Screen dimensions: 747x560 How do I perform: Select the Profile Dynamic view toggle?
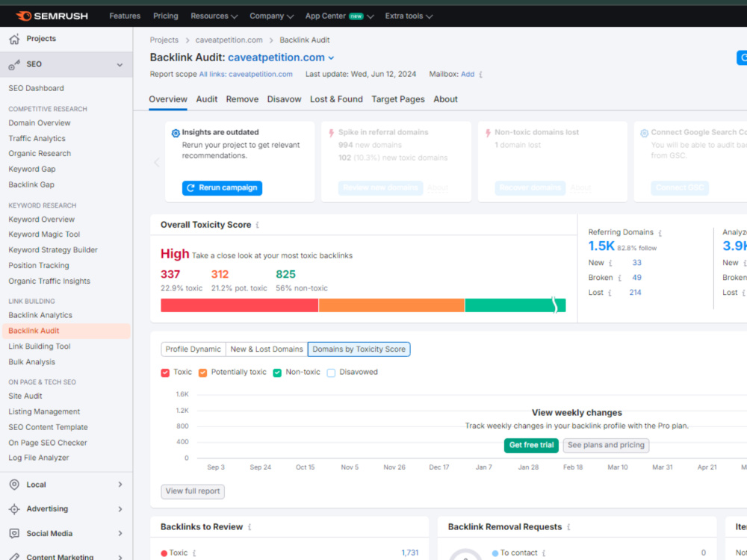click(x=193, y=349)
